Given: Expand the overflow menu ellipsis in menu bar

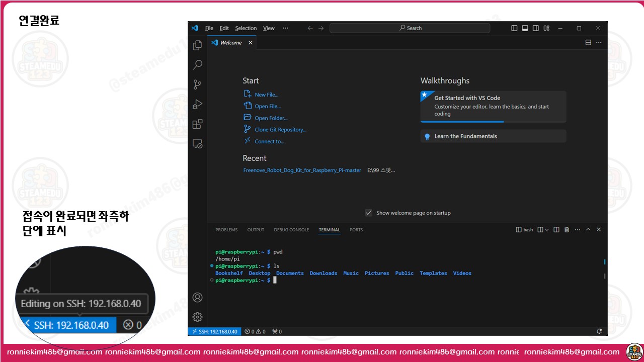Looking at the screenshot, I should click(285, 28).
